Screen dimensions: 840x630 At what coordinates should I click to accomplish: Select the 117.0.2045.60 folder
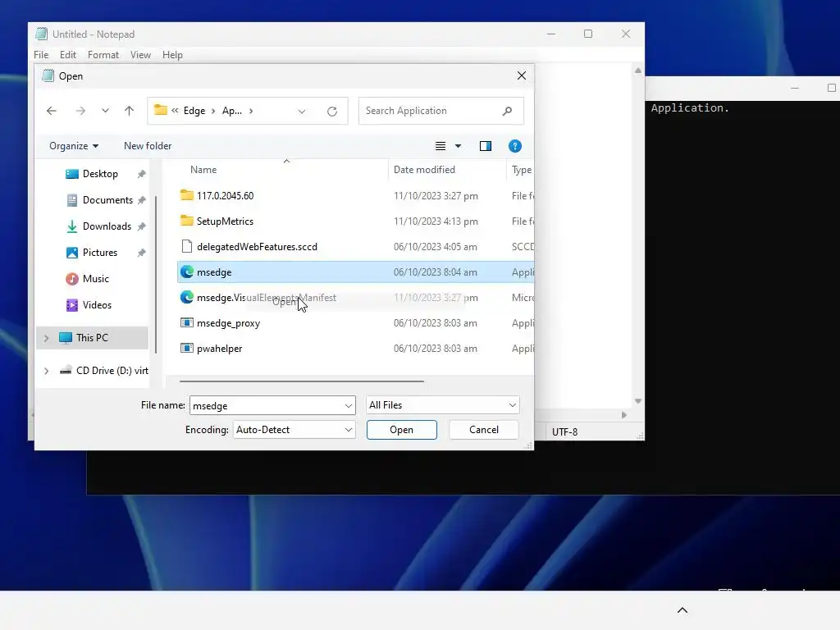point(225,195)
